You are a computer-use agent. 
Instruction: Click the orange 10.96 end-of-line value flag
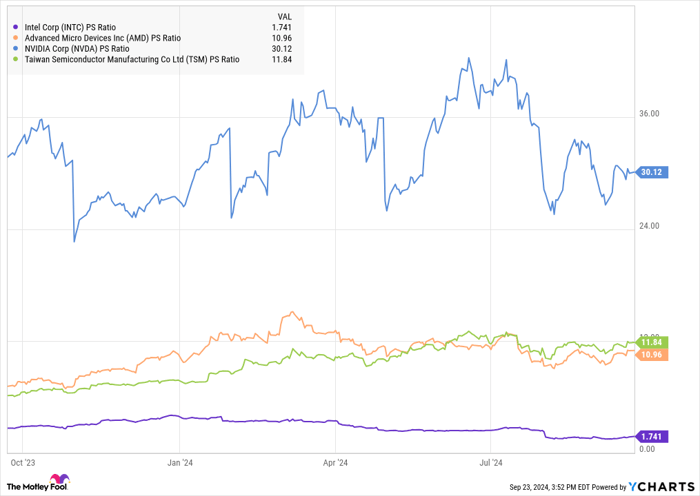(x=651, y=355)
